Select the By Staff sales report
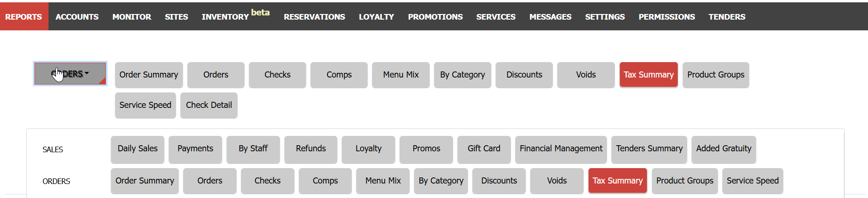This screenshot has height=198, width=868. tap(253, 149)
